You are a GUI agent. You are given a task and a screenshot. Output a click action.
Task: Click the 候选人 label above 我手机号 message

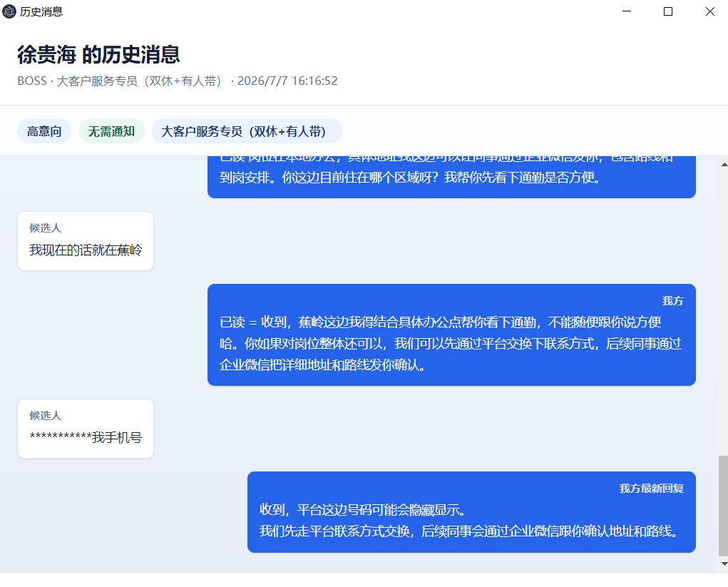[x=45, y=416]
